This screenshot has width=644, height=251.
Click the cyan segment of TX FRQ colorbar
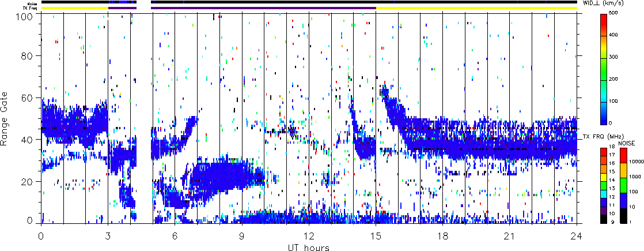604,194
